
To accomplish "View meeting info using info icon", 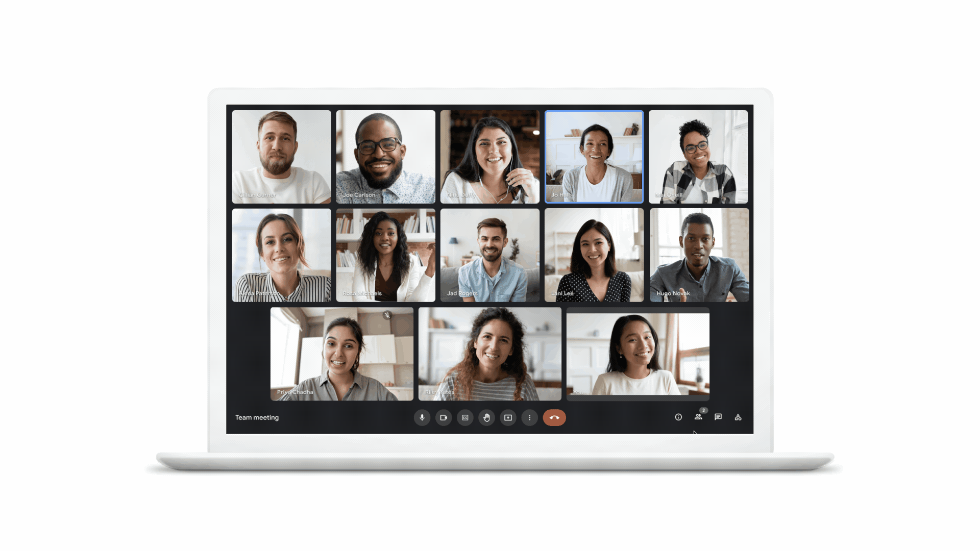I will pos(678,417).
